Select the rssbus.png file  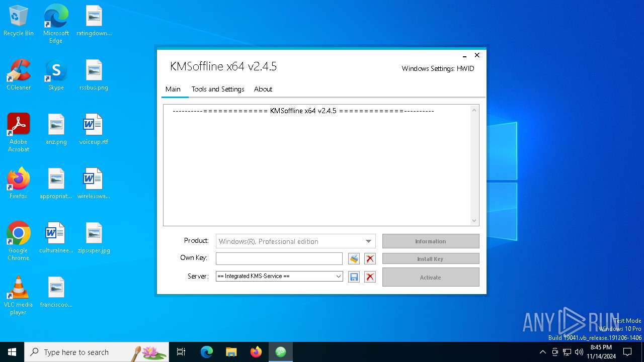[x=94, y=75]
